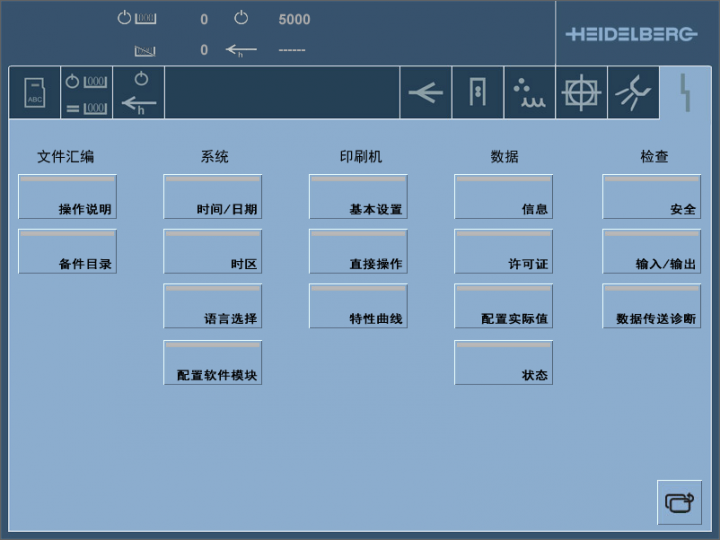Image resolution: width=720 pixels, height=540 pixels.
Task: Open 安全 button under 检查
Action: [x=652, y=197]
